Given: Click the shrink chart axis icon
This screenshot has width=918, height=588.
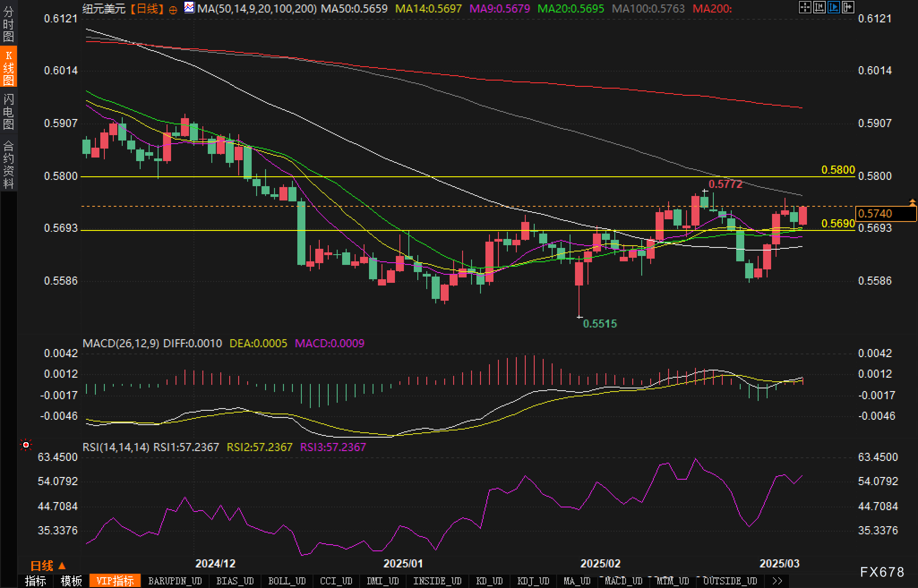Looking at the screenshot, I should pyautogui.click(x=819, y=7).
